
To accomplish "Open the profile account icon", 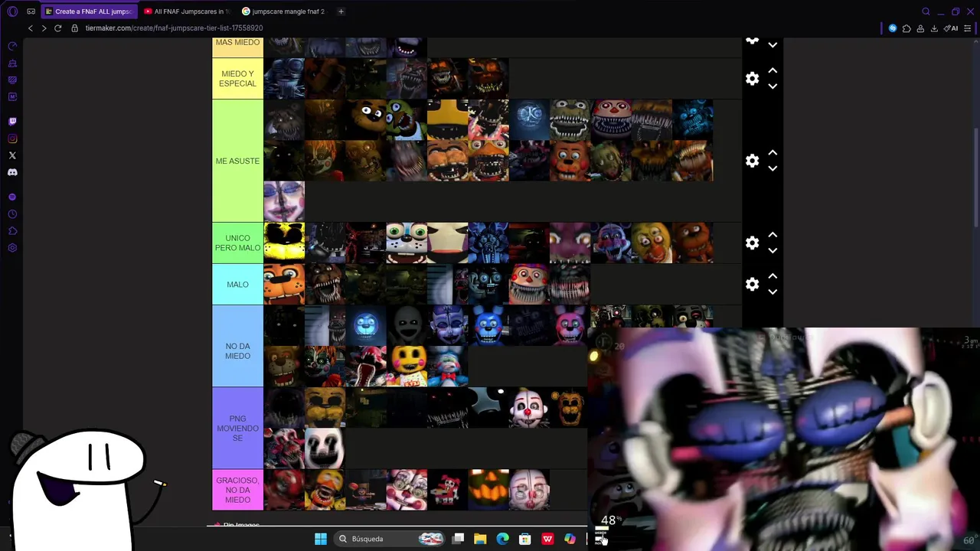I will [920, 28].
